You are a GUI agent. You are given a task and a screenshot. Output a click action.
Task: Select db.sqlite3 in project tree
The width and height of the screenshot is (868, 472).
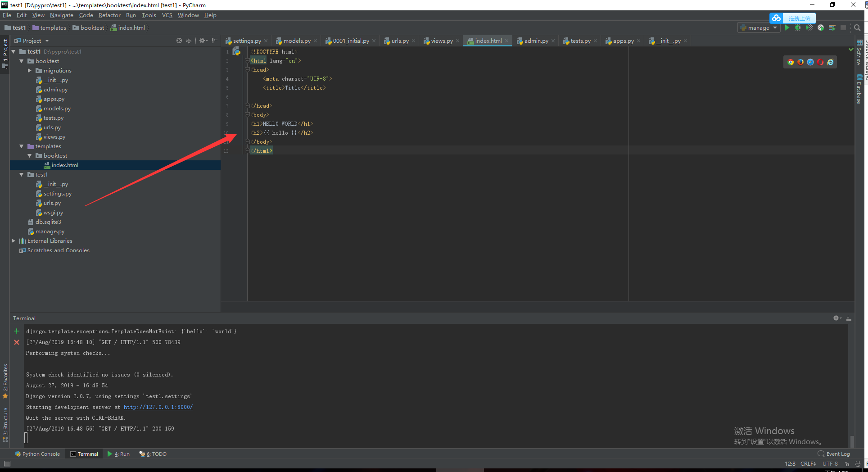coord(48,222)
